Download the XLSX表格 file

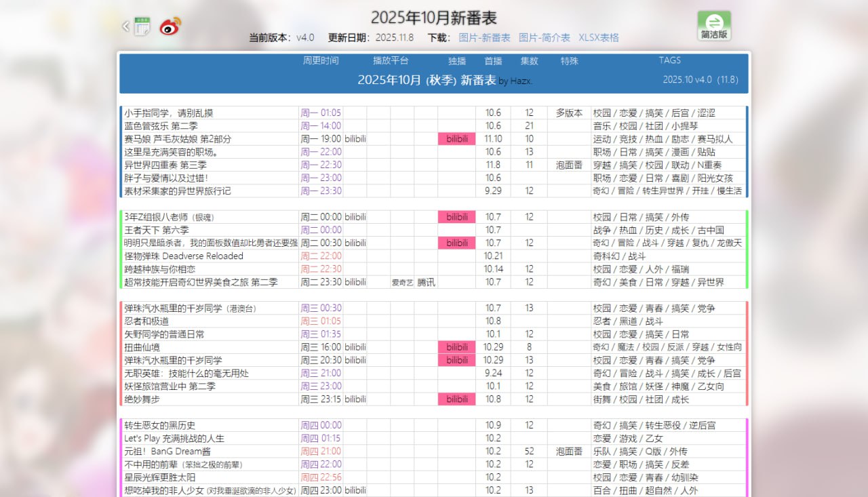[599, 38]
